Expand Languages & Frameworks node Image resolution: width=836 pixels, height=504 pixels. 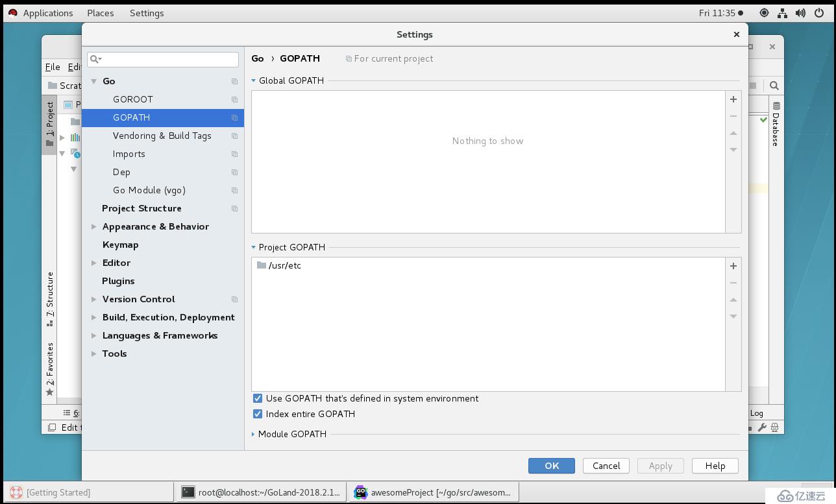coord(94,335)
